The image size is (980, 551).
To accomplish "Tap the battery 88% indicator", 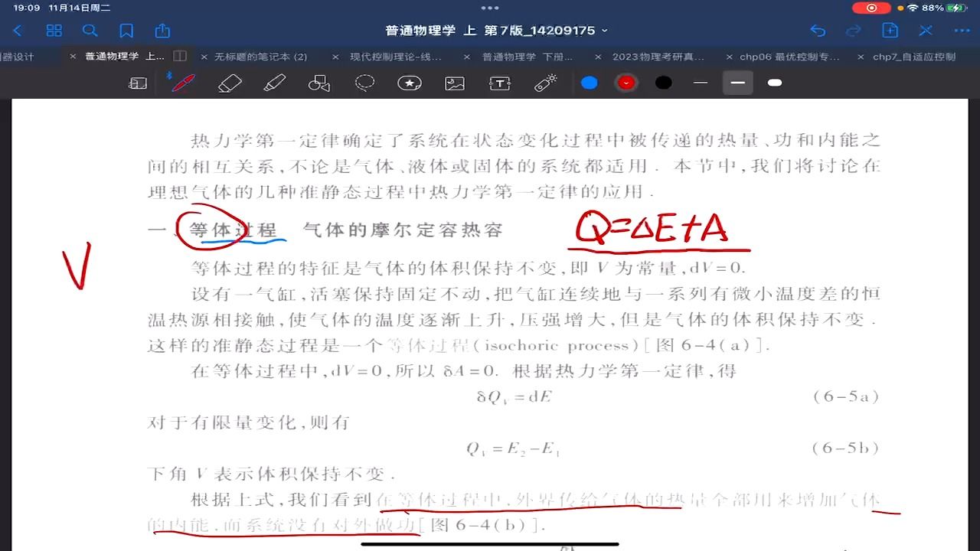I will pyautogui.click(x=945, y=8).
